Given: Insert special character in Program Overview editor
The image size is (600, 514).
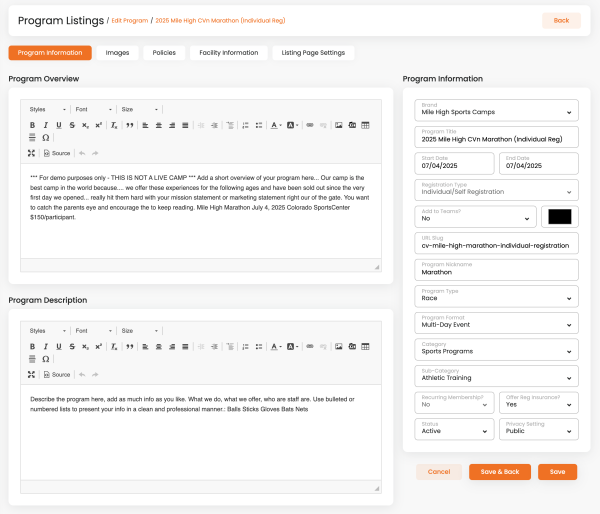Looking at the screenshot, I should 46,137.
